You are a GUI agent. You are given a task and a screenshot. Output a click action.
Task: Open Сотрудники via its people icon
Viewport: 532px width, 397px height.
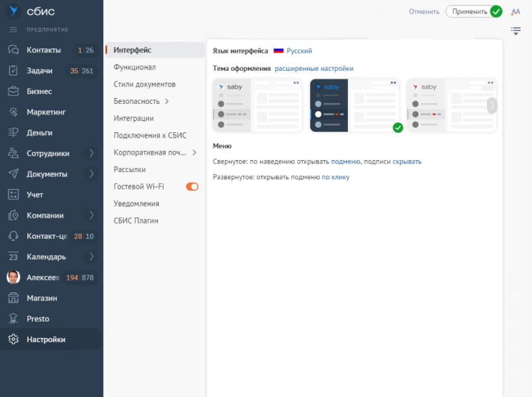click(x=13, y=153)
